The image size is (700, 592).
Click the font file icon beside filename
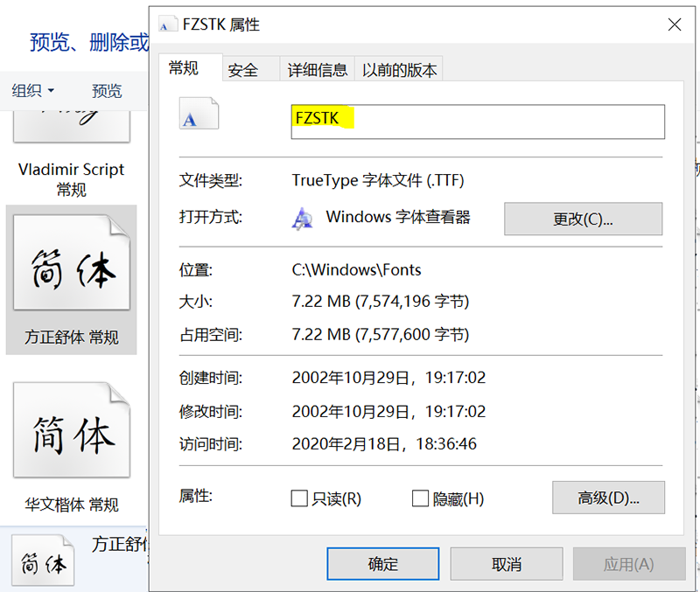[199, 114]
